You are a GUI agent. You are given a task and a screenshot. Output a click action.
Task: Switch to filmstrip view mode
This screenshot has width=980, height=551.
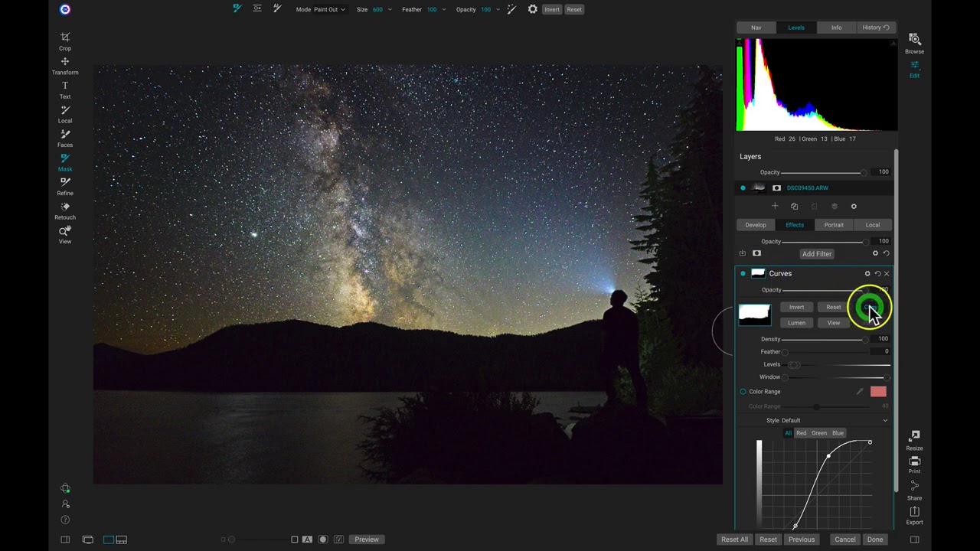click(121, 540)
